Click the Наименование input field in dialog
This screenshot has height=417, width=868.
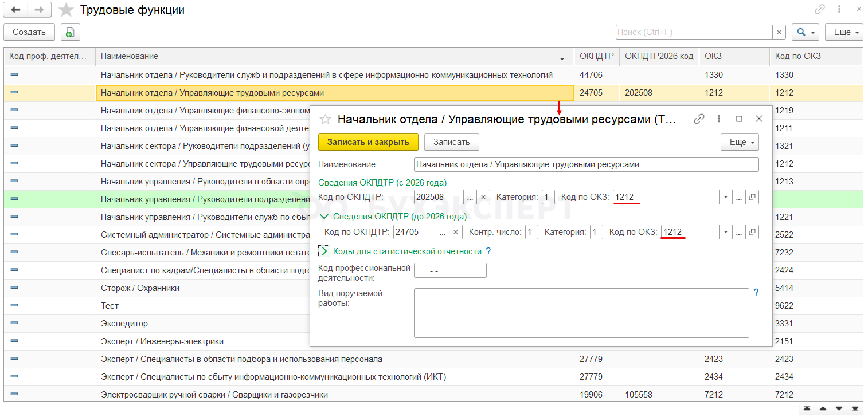[x=586, y=164]
